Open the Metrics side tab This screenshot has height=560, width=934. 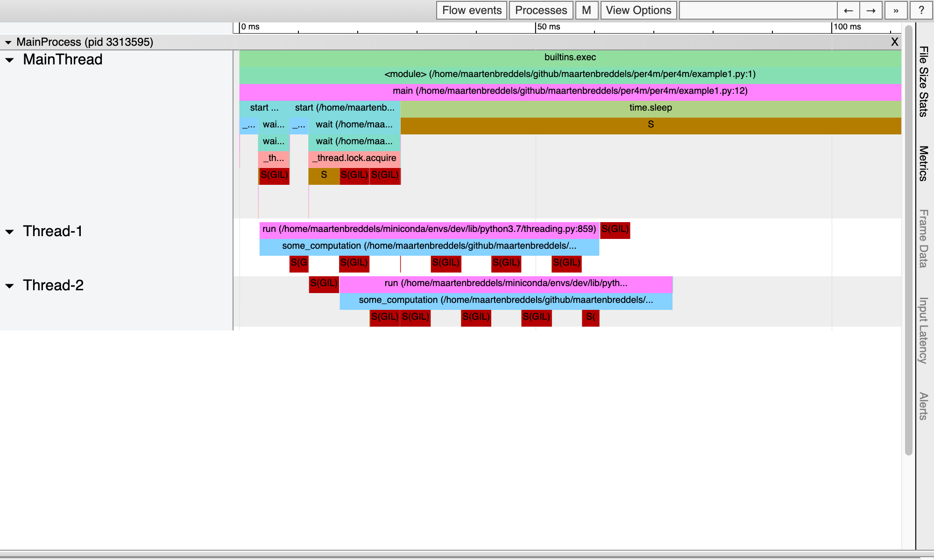(923, 163)
